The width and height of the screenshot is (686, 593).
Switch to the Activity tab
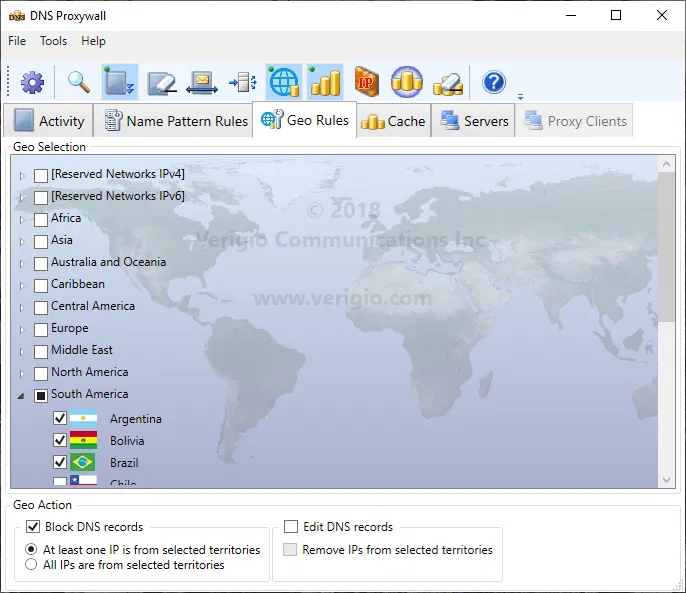coord(49,120)
